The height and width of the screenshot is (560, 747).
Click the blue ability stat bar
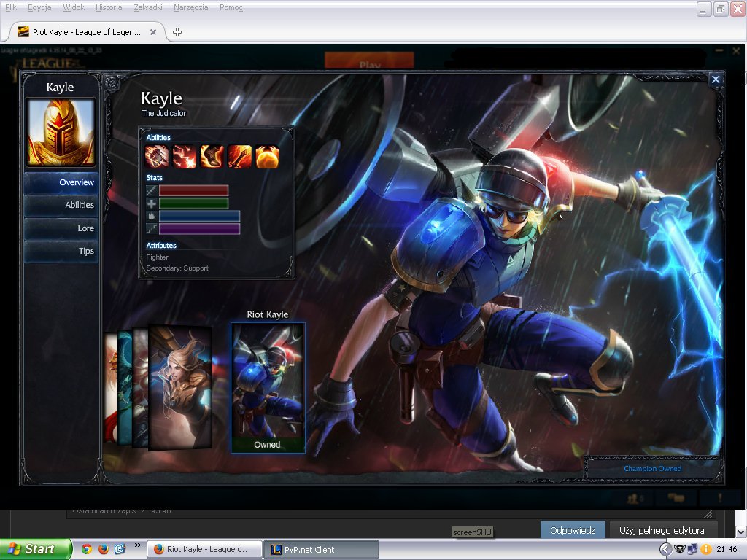pos(199,216)
